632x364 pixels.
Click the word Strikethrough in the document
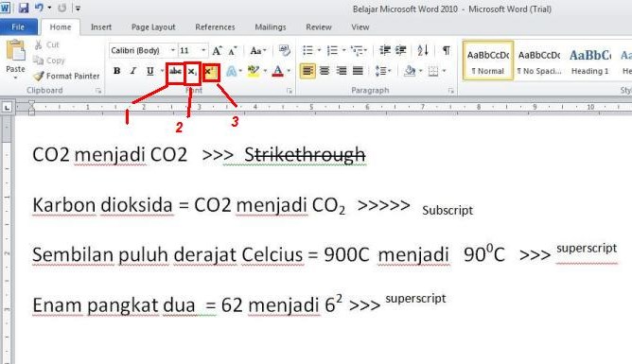(305, 155)
